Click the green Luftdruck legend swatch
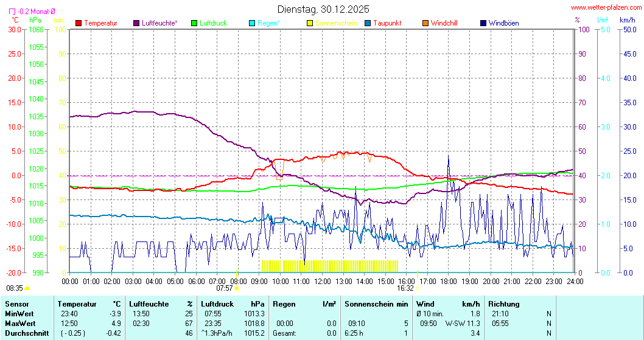 [x=195, y=23]
